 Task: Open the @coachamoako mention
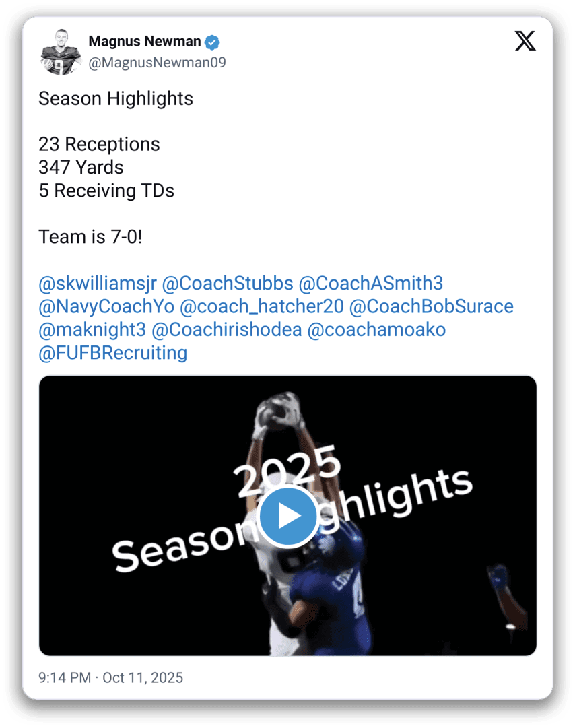click(x=376, y=329)
